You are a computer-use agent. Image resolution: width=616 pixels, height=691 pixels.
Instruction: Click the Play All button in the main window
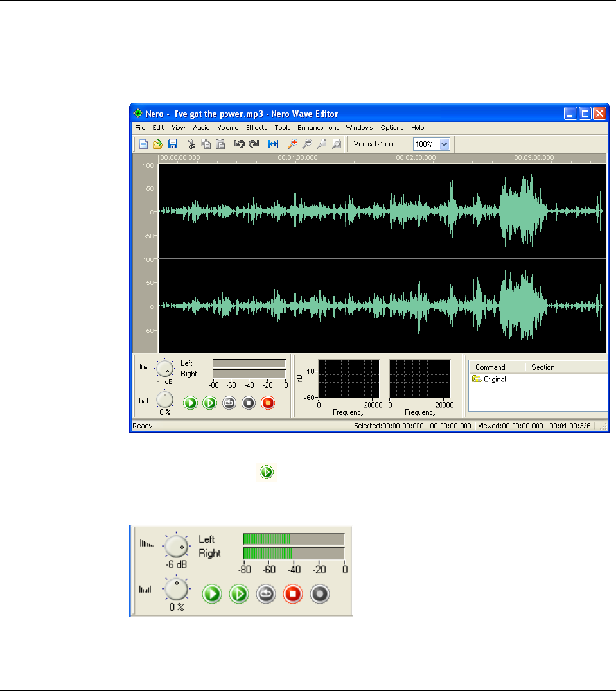click(190, 403)
